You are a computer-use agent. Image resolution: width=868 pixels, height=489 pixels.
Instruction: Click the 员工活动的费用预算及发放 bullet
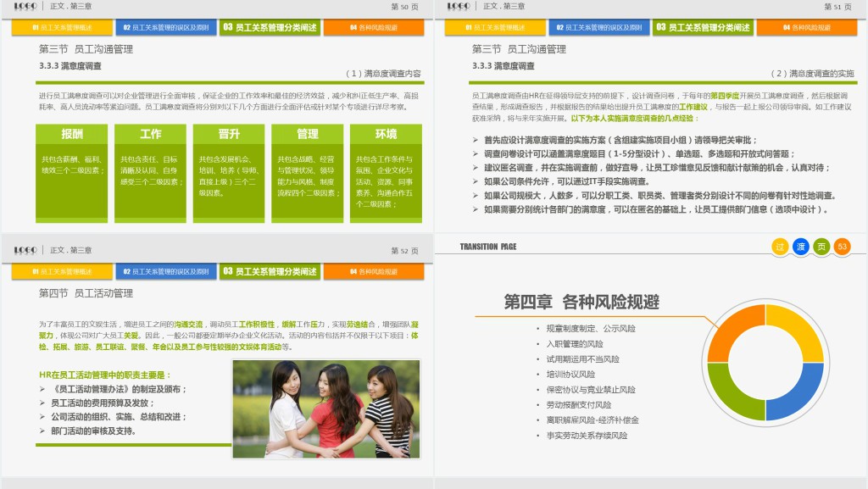[103, 403]
